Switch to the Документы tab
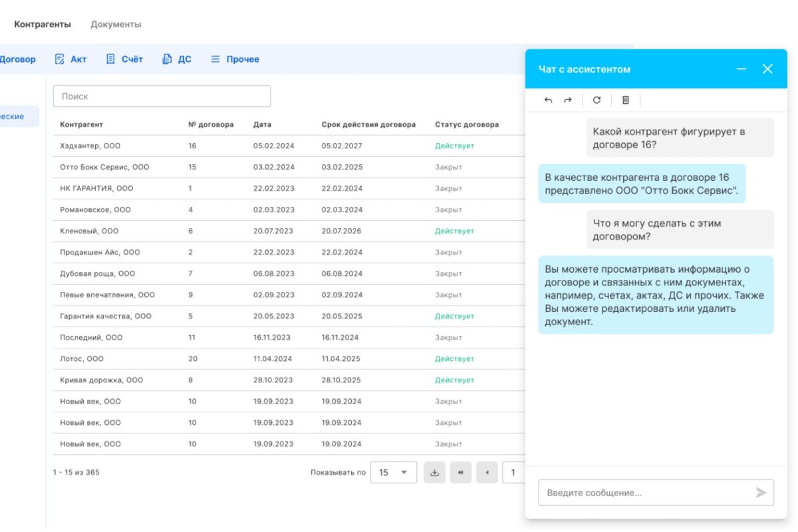Screen dimensions: 798x532 (x=116, y=25)
